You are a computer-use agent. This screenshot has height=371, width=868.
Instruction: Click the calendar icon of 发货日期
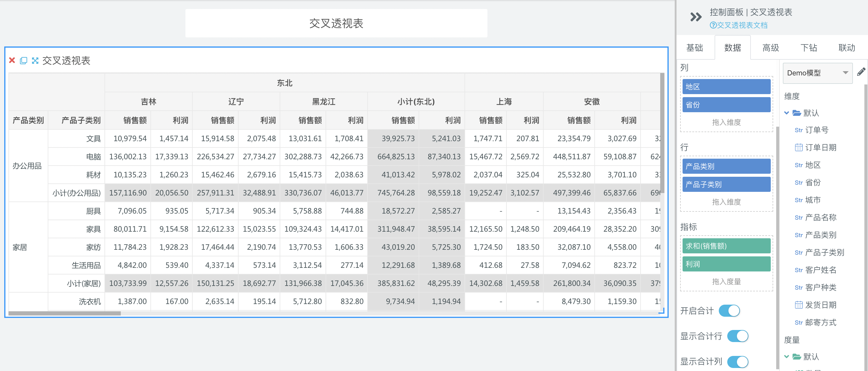pos(798,305)
